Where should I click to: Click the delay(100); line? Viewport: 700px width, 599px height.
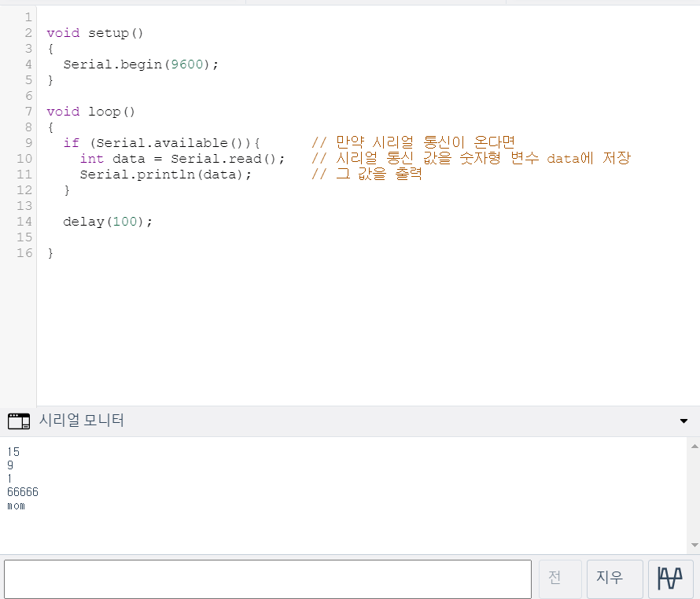(108, 222)
